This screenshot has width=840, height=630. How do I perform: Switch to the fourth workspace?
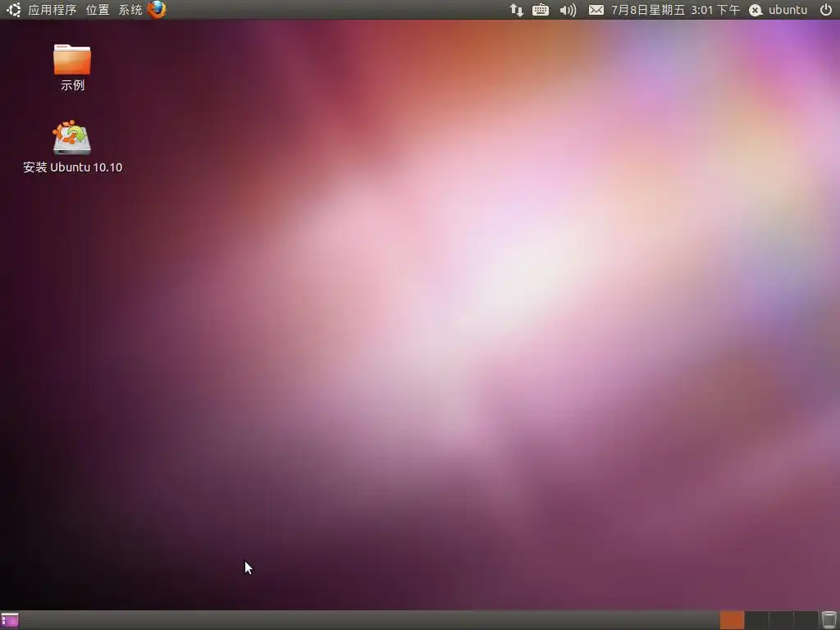pyautogui.click(x=806, y=620)
